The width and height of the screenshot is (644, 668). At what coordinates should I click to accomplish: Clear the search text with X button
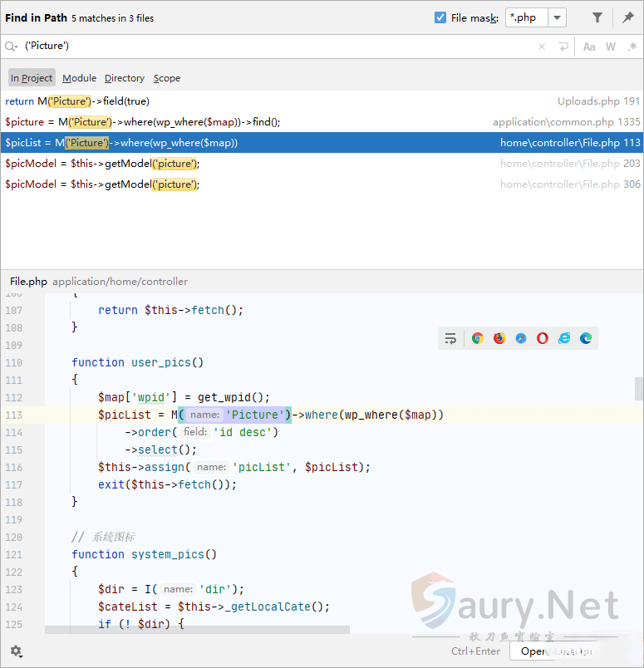(542, 47)
